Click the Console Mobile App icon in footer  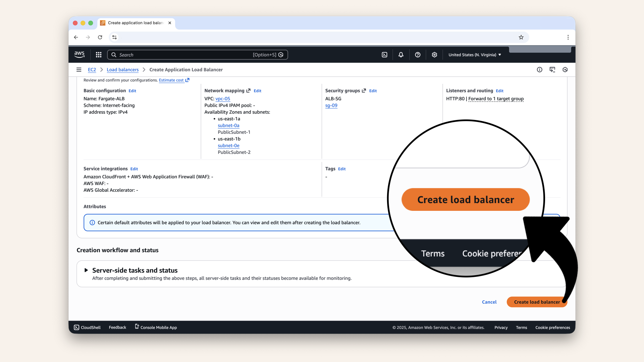[x=136, y=327]
